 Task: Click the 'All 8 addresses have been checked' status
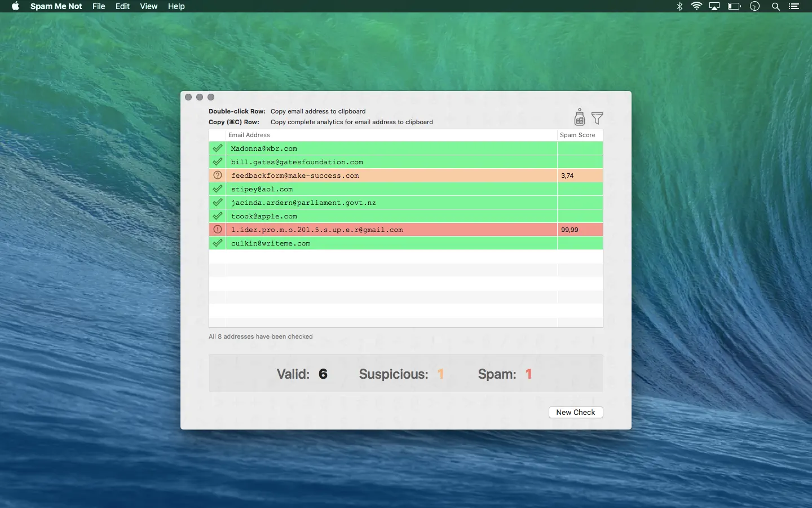pos(261,336)
